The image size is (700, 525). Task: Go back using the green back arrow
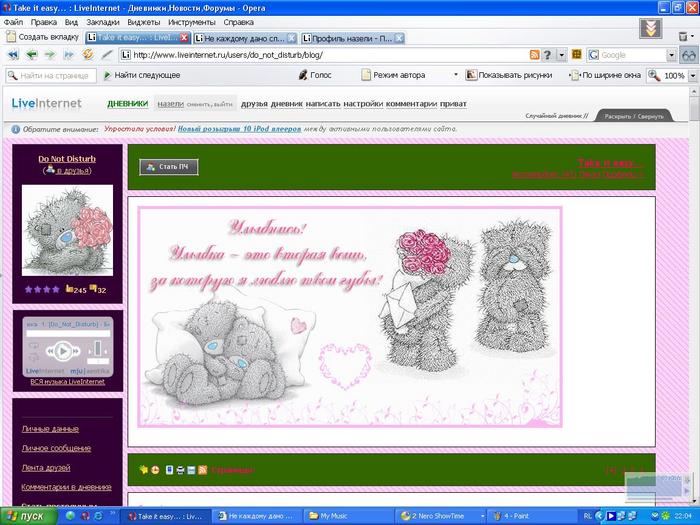click(x=31, y=55)
